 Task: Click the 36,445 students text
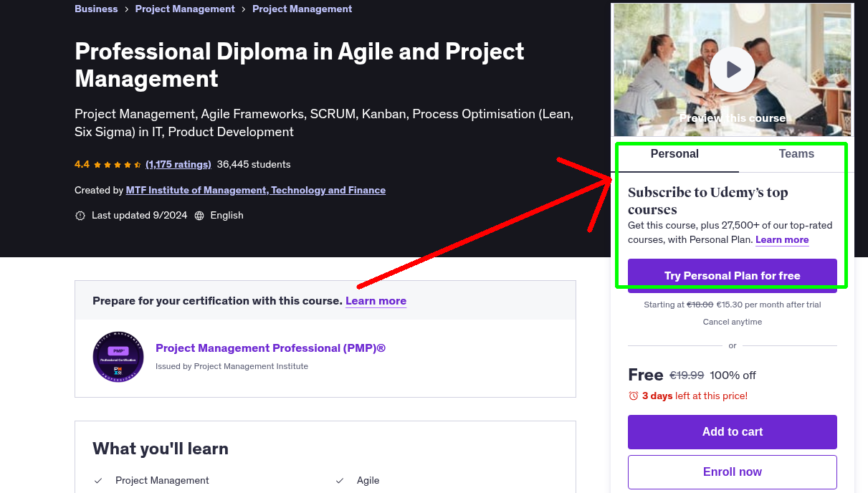(x=254, y=164)
